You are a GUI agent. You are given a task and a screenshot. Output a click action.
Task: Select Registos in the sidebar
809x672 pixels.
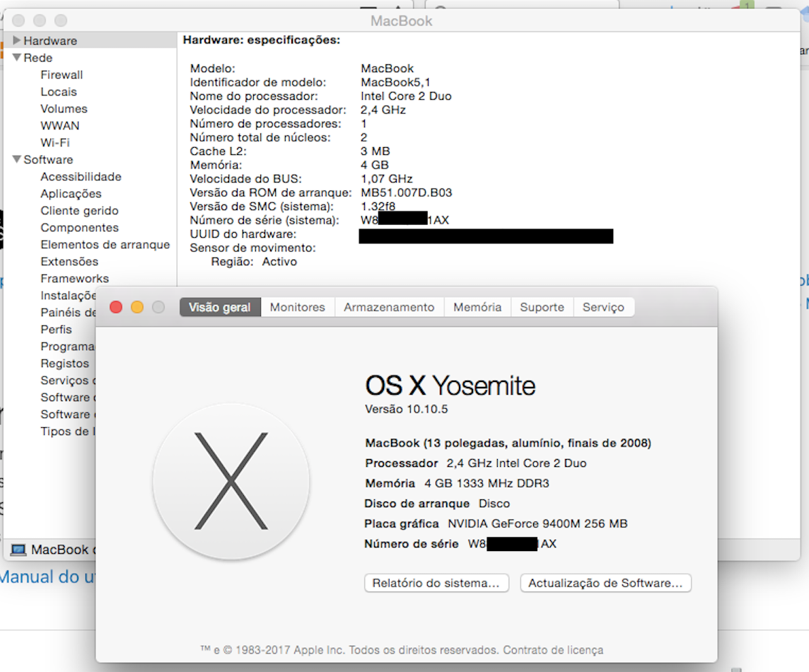[65, 364]
